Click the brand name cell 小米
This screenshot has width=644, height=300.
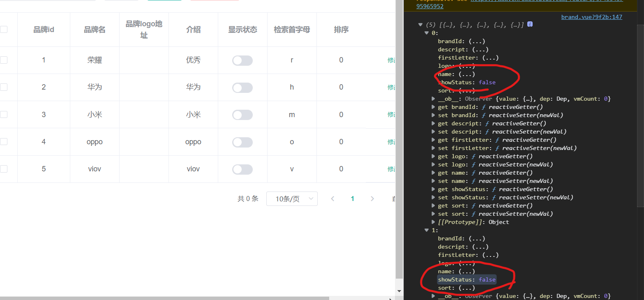click(x=95, y=115)
